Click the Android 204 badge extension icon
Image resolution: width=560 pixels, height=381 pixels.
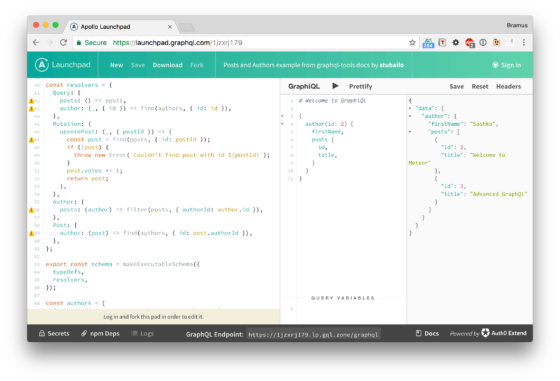(x=428, y=43)
